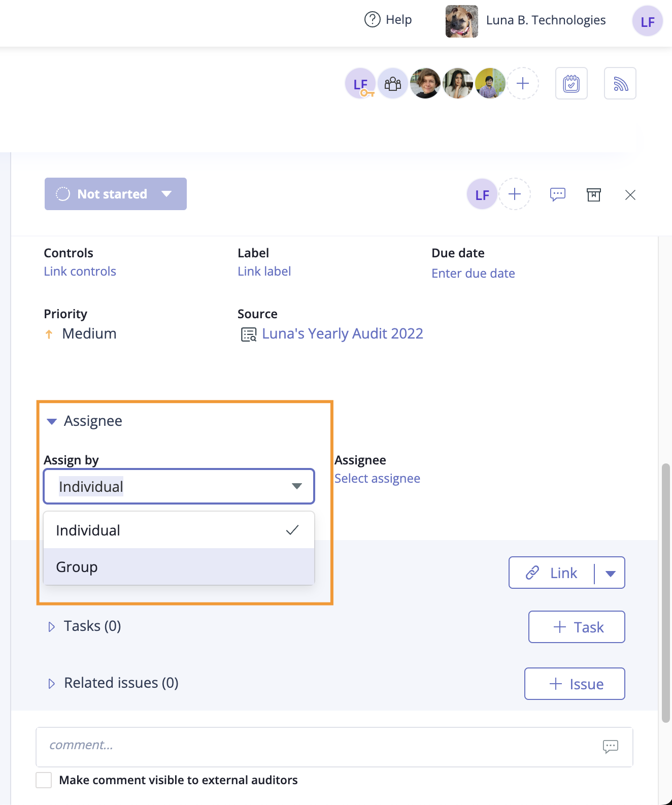Open the Assign by Individual combo box
The image size is (672, 805).
click(179, 486)
